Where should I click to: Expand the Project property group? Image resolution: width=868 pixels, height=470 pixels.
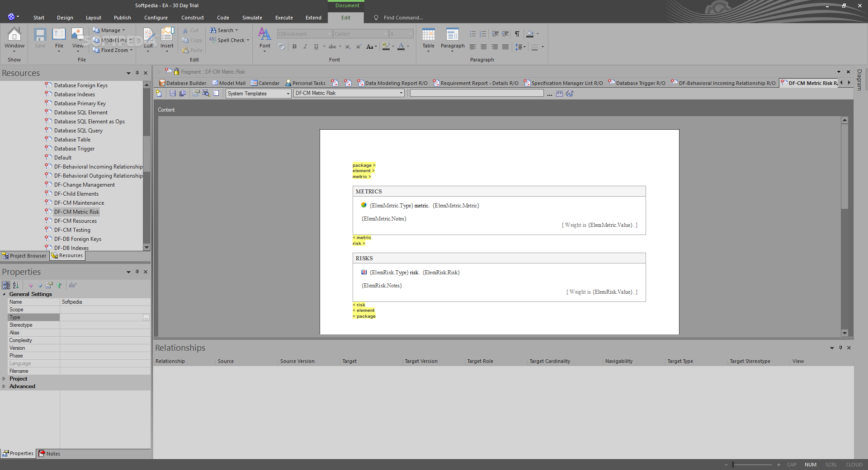pyautogui.click(x=4, y=379)
